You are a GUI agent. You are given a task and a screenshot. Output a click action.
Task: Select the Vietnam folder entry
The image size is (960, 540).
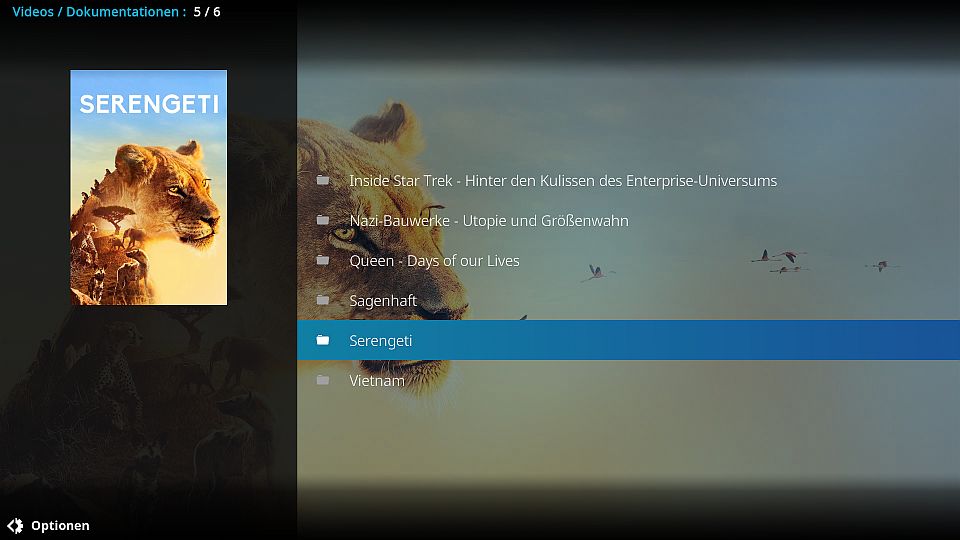click(628, 380)
